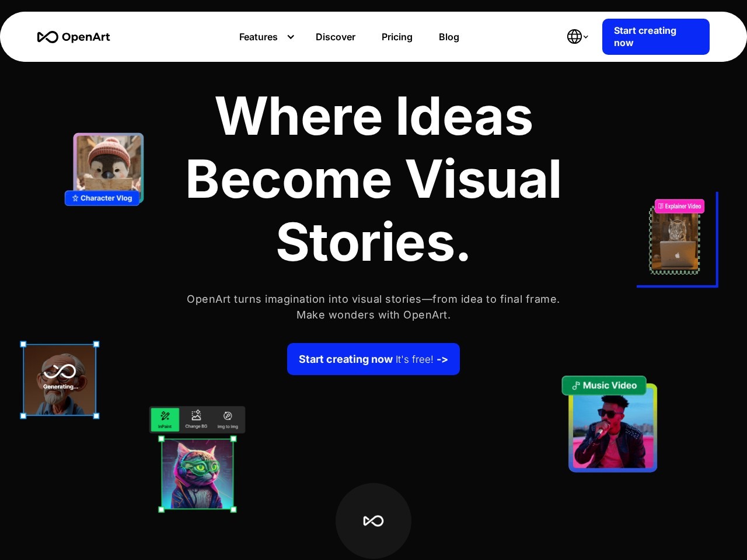Click the neon cat with glasses image
Viewport: 747px width, 560px height.
point(197,474)
